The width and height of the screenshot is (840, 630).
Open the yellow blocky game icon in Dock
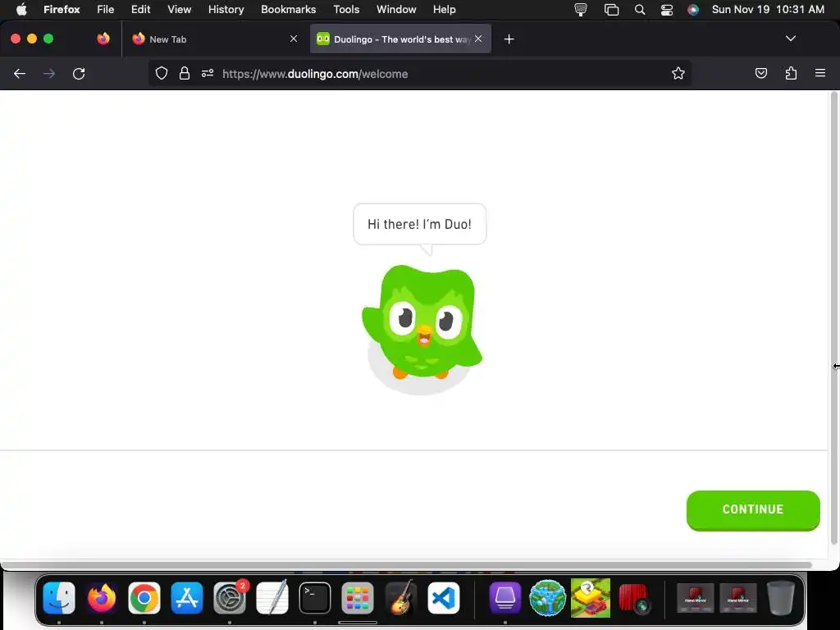591,597
